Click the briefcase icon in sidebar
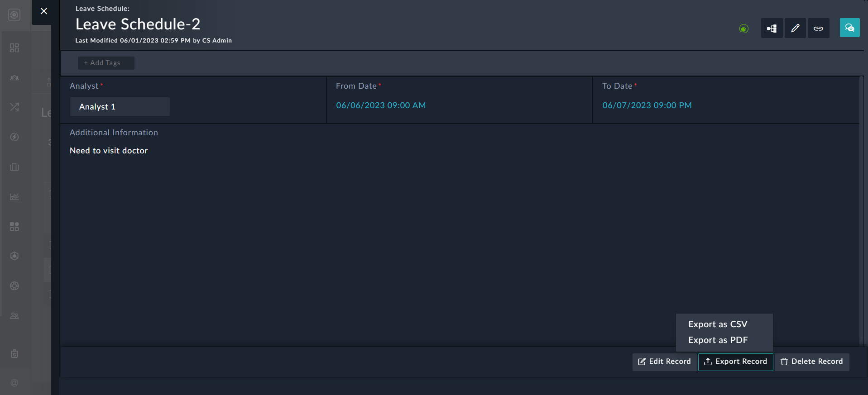Image resolution: width=868 pixels, height=395 pixels. 14,167
